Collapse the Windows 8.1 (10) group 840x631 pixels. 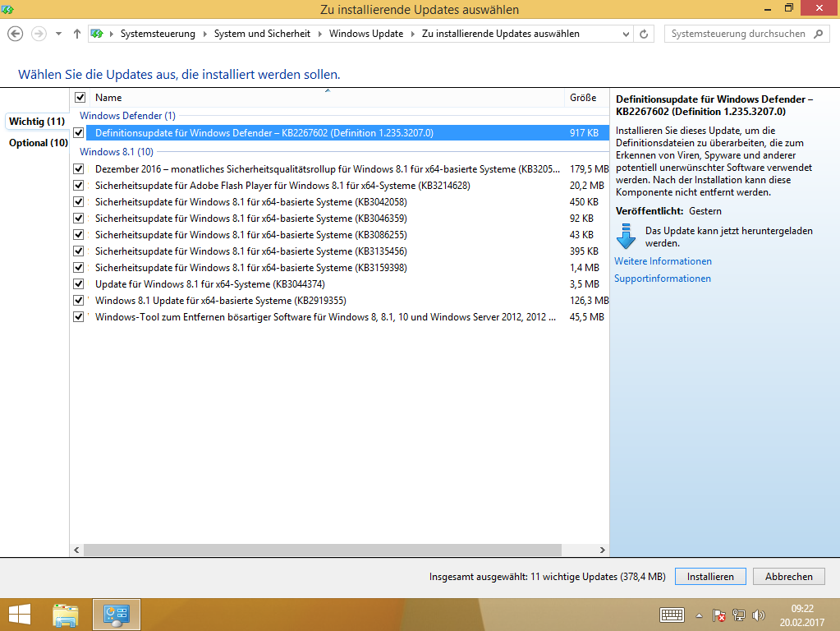(117, 152)
